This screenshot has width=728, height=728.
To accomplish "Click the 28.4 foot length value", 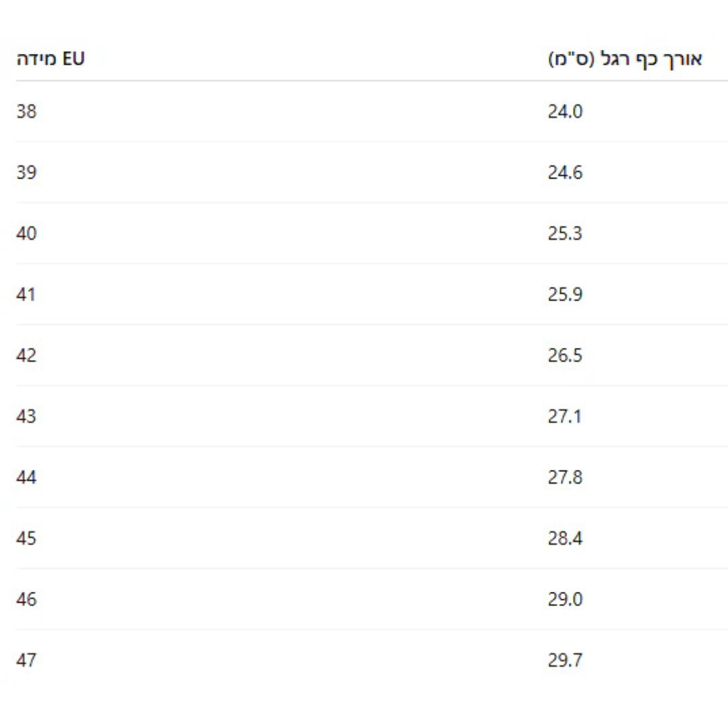I will tap(565, 539).
